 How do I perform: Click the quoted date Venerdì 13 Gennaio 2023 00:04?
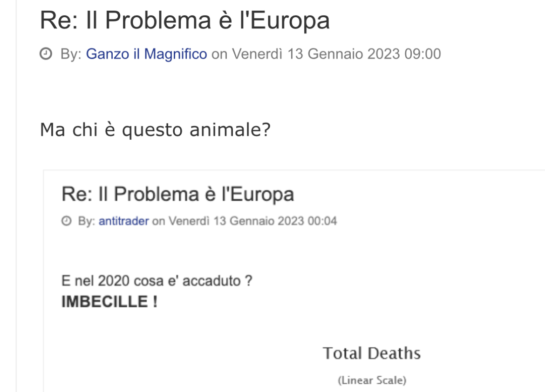click(x=252, y=221)
